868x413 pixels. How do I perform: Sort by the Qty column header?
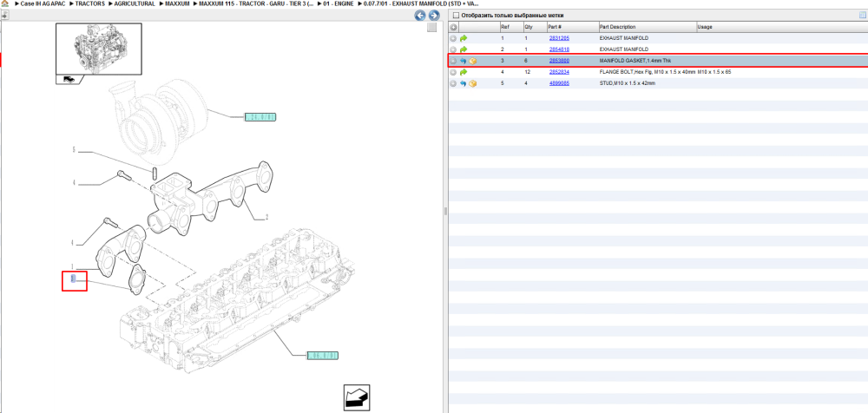(x=535, y=27)
